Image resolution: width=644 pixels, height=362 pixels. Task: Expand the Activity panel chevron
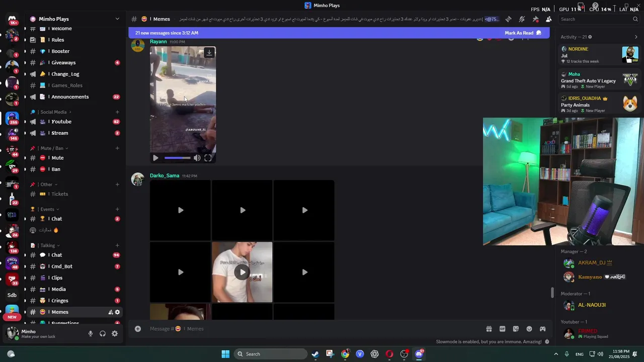click(636, 37)
